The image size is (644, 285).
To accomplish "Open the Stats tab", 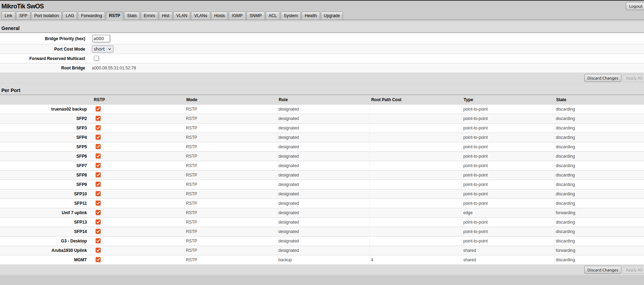I will pyautogui.click(x=132, y=16).
